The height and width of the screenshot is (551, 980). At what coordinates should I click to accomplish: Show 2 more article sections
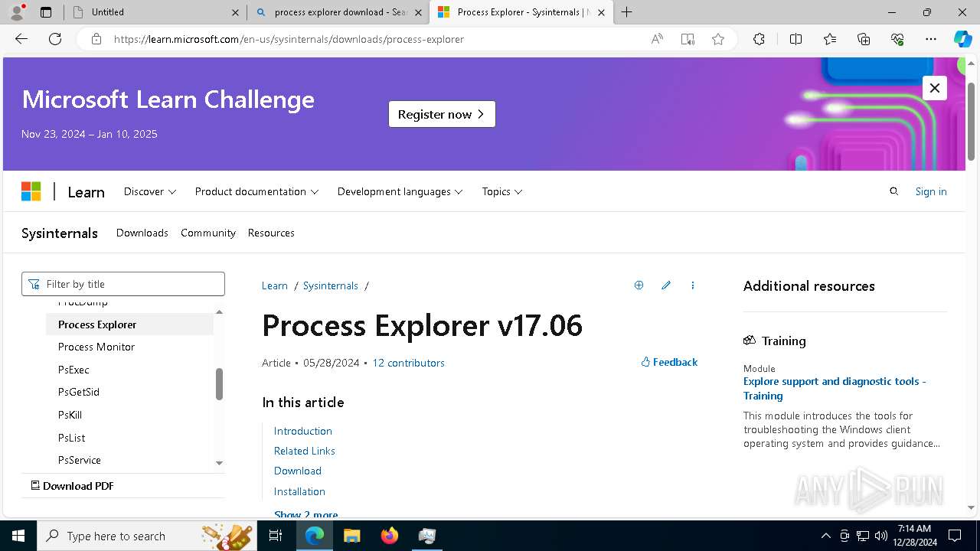pyautogui.click(x=306, y=514)
